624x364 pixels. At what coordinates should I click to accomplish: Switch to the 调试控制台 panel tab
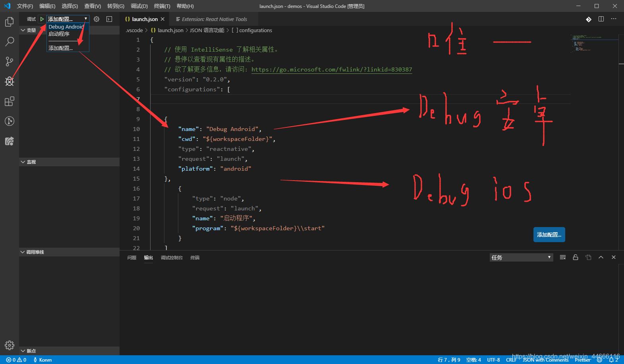172,258
